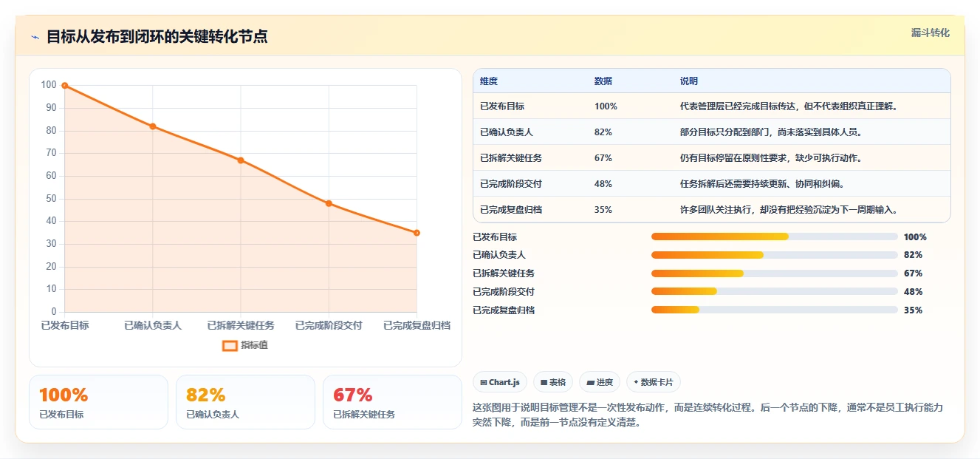The height and width of the screenshot is (459, 980).
Task: Click the 已发布目标 x-axis label on chart
Action: (65, 326)
